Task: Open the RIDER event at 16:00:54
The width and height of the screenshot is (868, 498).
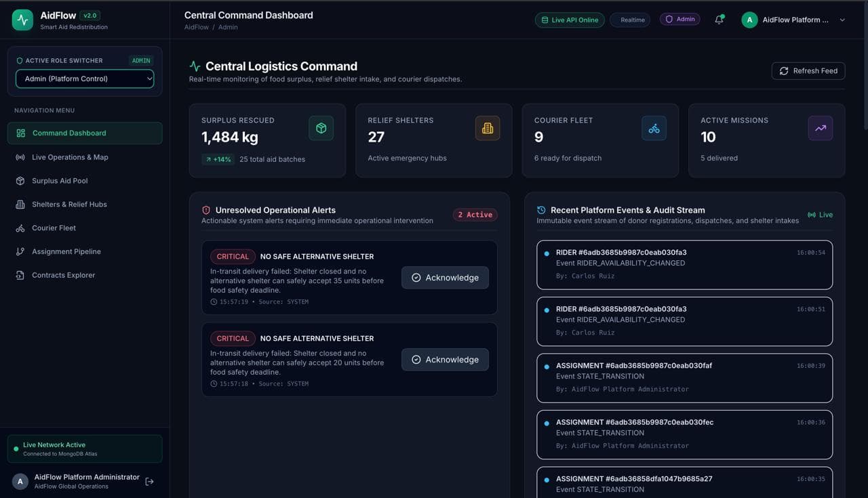Action: coord(684,265)
